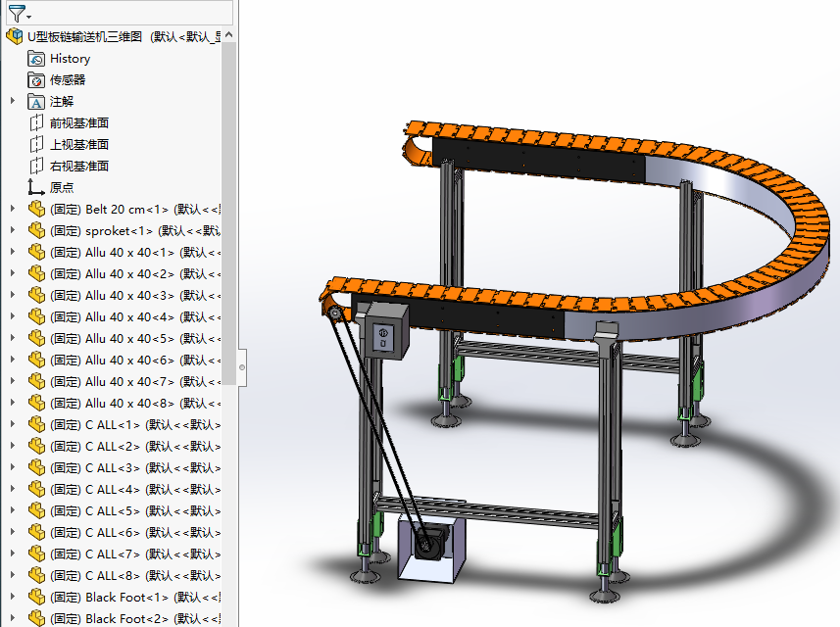Image resolution: width=840 pixels, height=627 pixels.
Task: Click the Black Foot<2> part icon
Action: [x=36, y=618]
